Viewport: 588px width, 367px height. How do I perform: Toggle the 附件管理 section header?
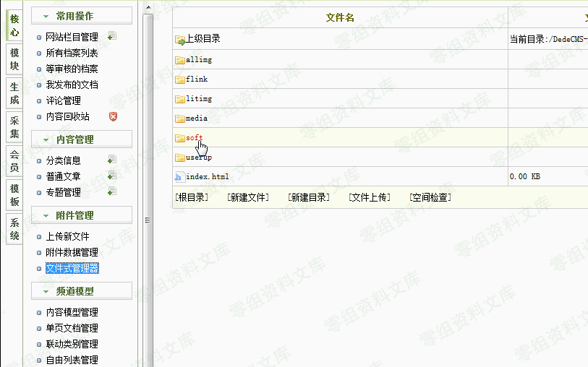tap(81, 215)
